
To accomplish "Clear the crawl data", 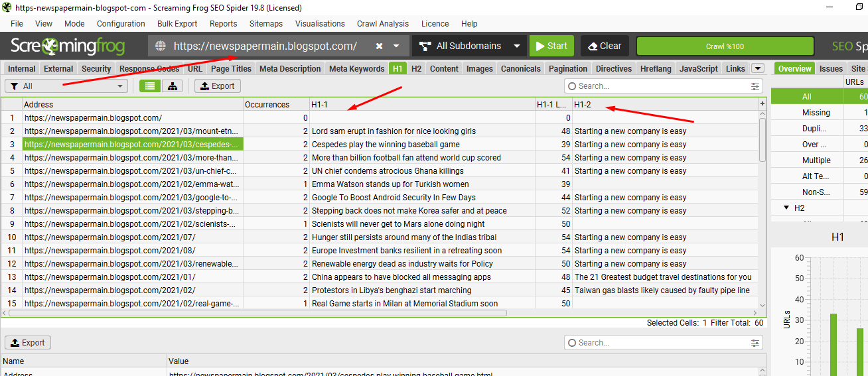I will point(605,46).
